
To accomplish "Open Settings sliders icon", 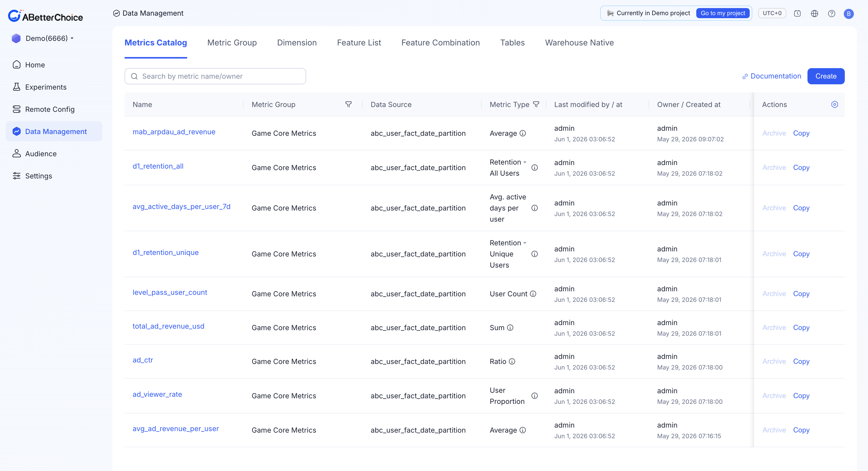I will pos(16,176).
